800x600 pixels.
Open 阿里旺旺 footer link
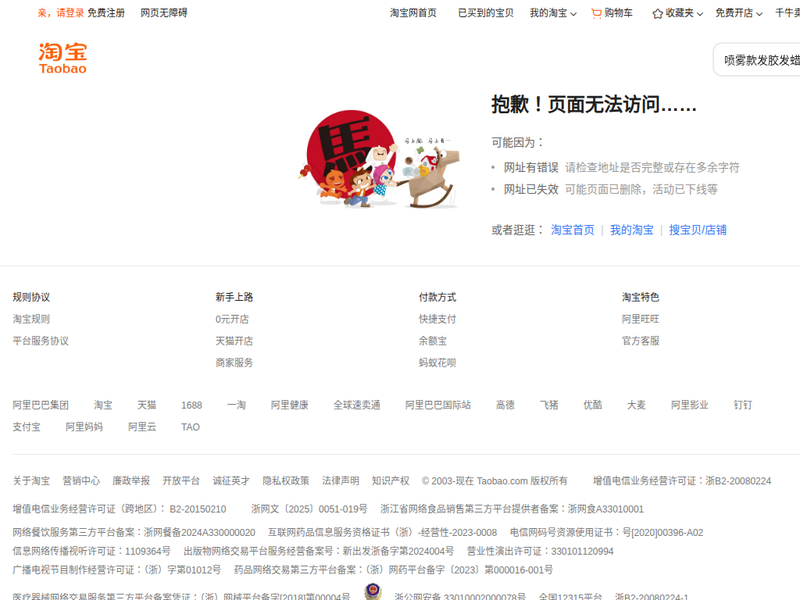(x=640, y=319)
